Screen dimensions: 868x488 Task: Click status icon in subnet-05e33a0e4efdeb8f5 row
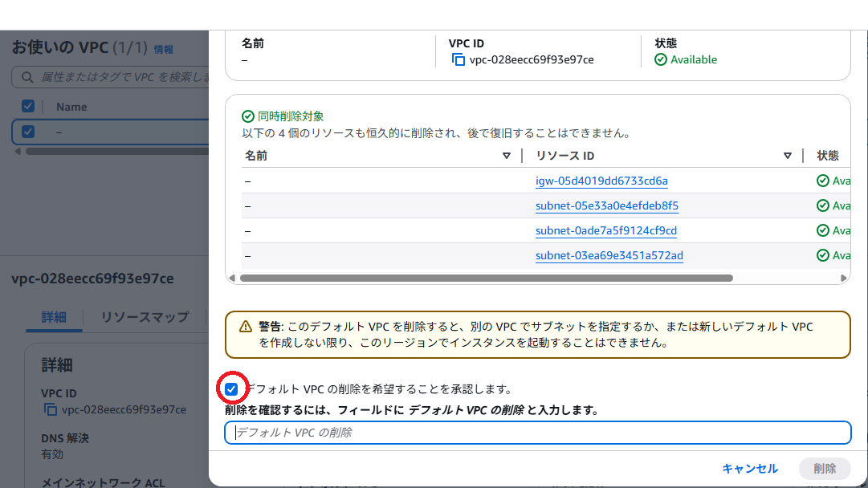pos(822,205)
